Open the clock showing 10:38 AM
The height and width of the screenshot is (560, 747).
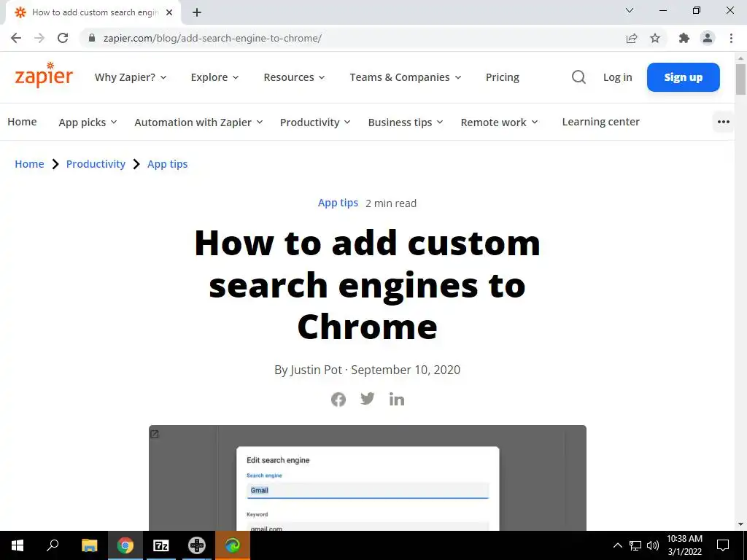pos(684,545)
